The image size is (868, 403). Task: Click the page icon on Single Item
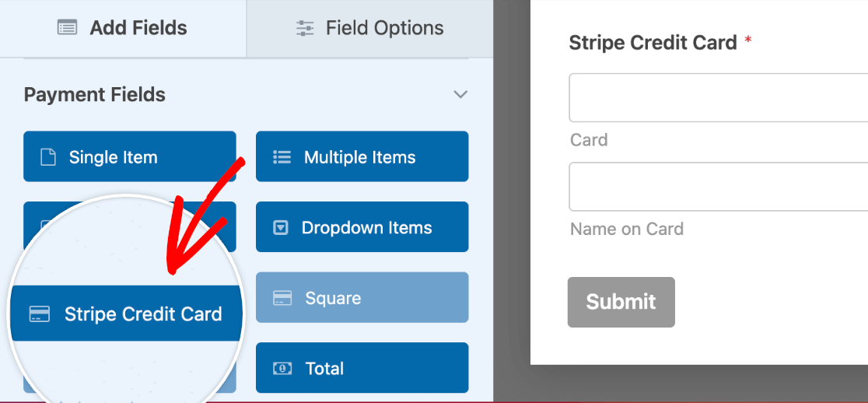(49, 157)
